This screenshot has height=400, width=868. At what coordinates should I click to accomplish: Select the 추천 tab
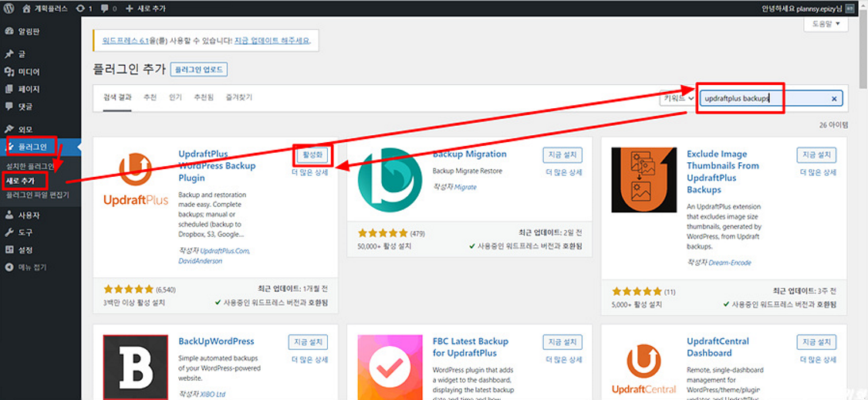point(150,97)
